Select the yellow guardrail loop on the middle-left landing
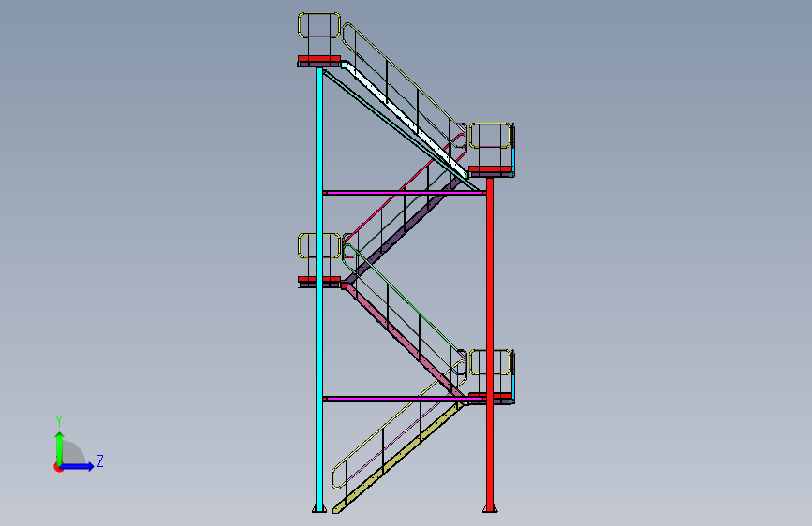This screenshot has height=526, width=812. [319, 245]
